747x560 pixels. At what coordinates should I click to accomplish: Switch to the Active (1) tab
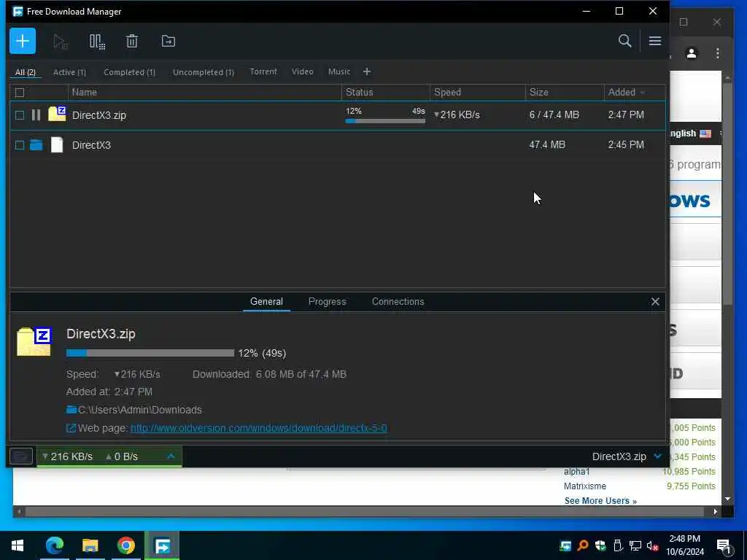[69, 72]
